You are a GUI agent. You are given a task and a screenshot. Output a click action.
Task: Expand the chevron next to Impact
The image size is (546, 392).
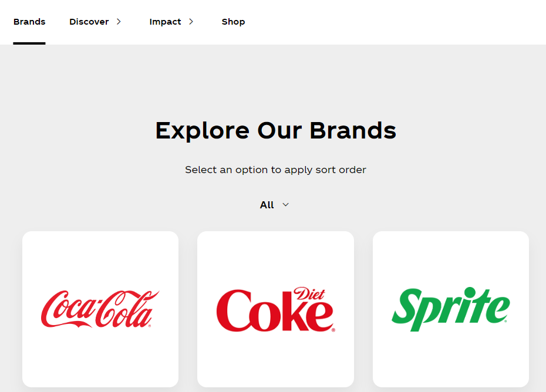191,22
